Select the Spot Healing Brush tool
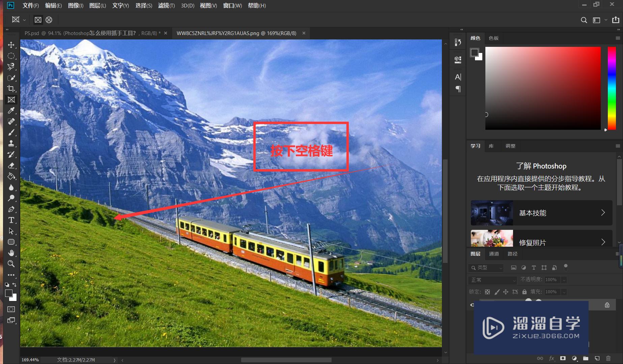The image size is (623, 364). pos(11,122)
